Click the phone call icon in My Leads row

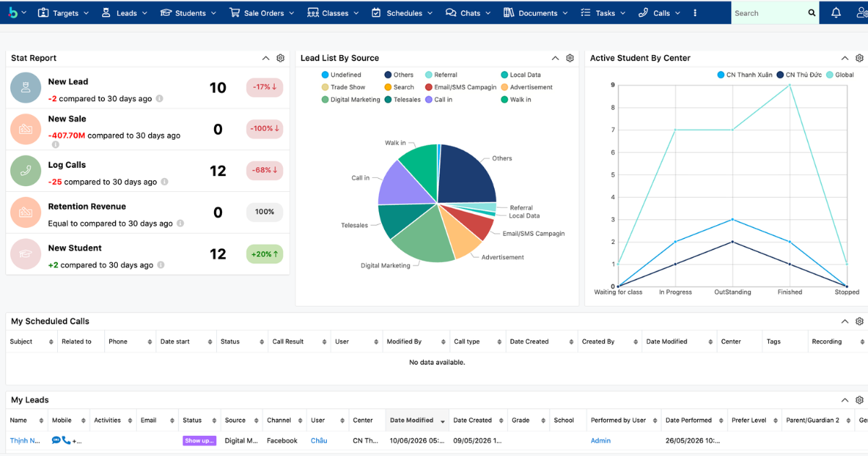click(66, 440)
